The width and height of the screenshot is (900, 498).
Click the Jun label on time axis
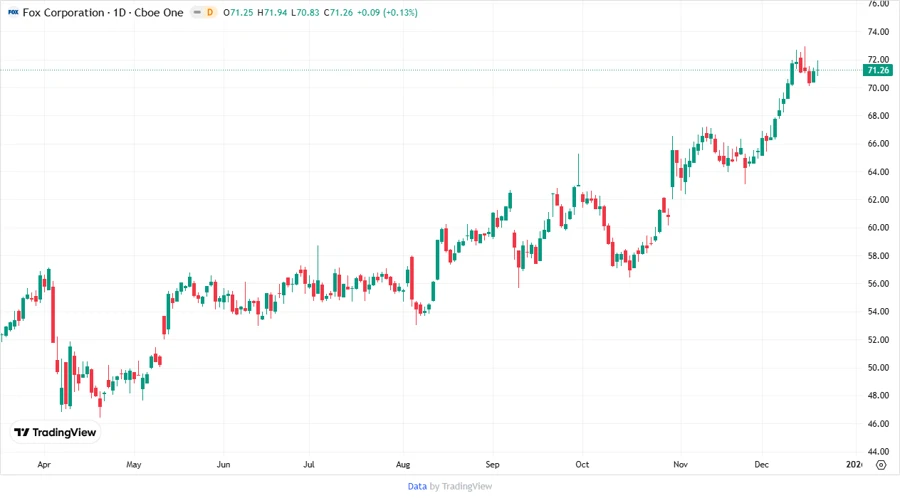223,464
